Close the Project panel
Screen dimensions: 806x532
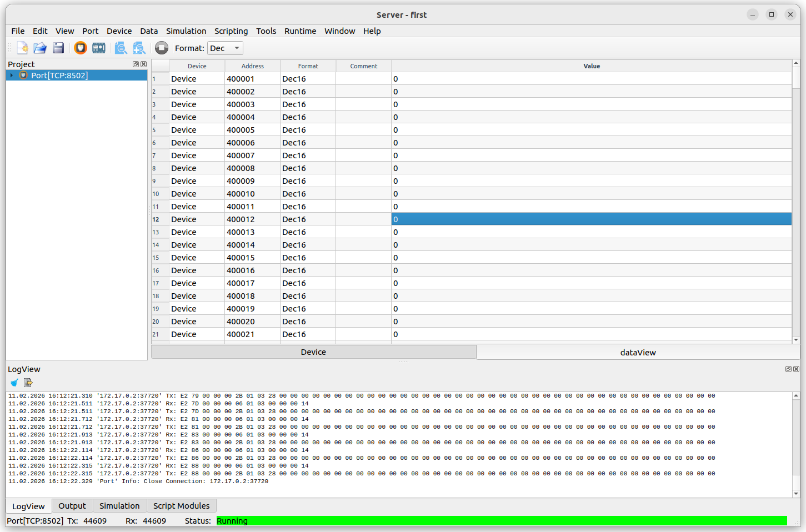143,64
